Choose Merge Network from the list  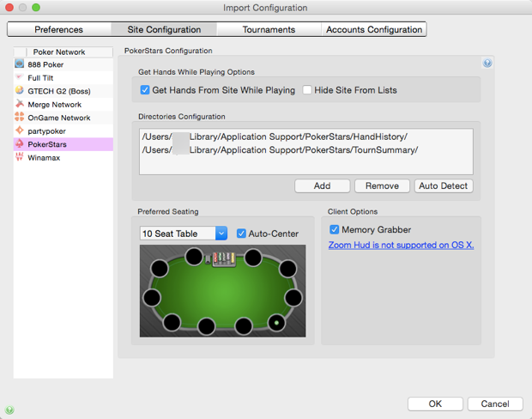point(63,104)
